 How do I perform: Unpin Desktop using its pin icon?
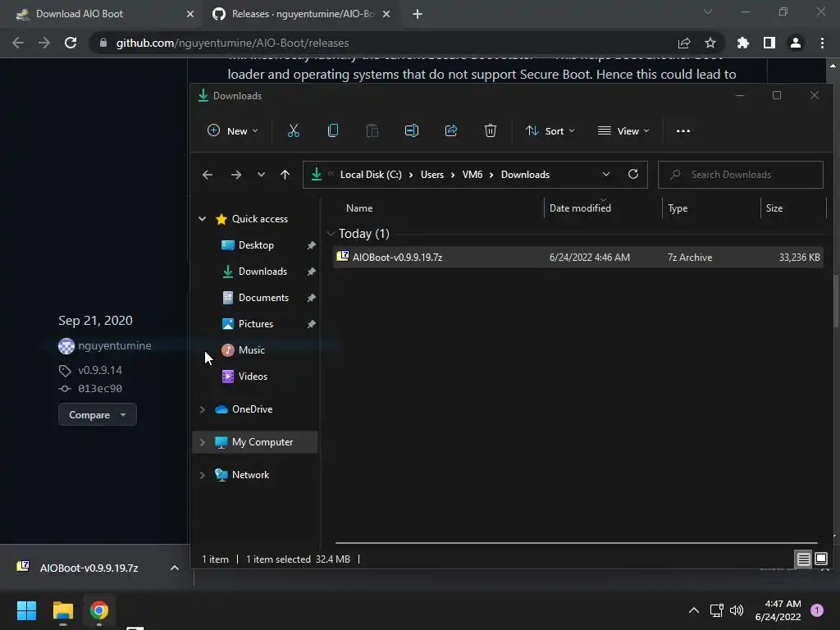[x=311, y=245]
